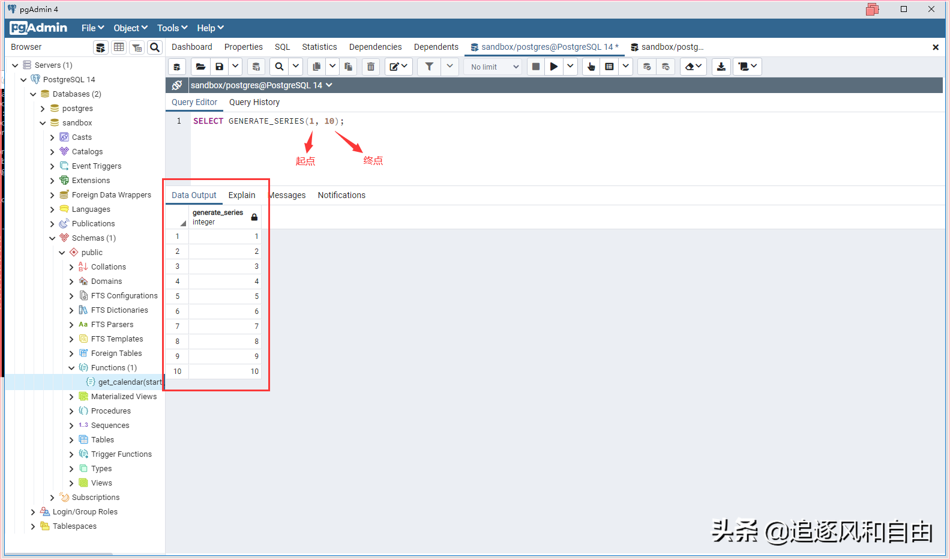Image resolution: width=950 pixels, height=560 pixels.
Task: Execute the query with the play button
Action: (x=554, y=67)
